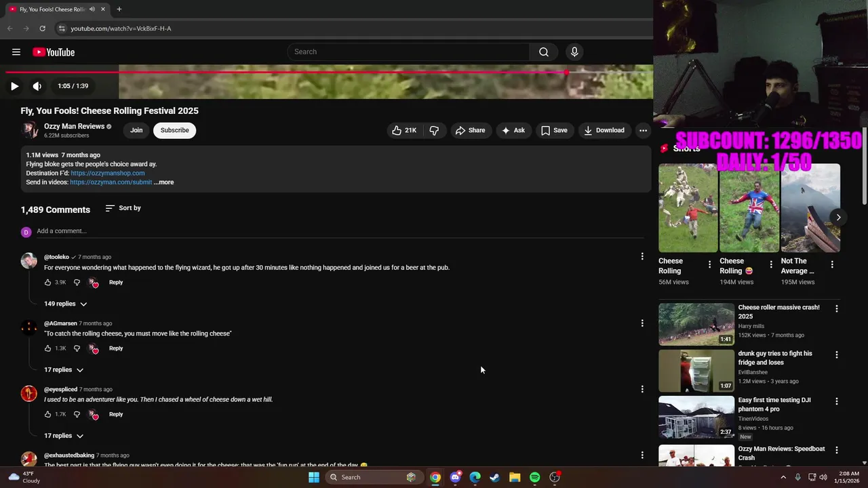The width and height of the screenshot is (868, 488).
Task: Open Steam from the taskbar
Action: [x=495, y=477]
